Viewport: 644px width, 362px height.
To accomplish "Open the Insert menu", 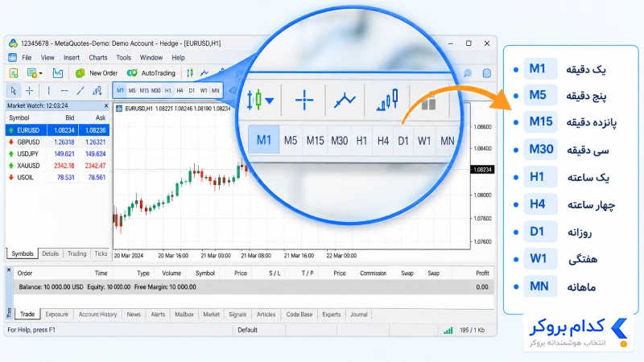I will tap(72, 57).
